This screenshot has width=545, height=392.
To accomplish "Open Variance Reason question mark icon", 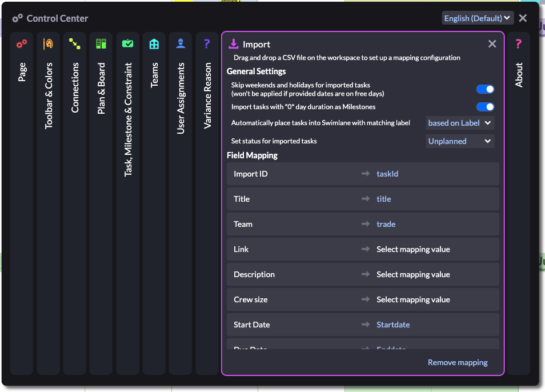I will 207,43.
